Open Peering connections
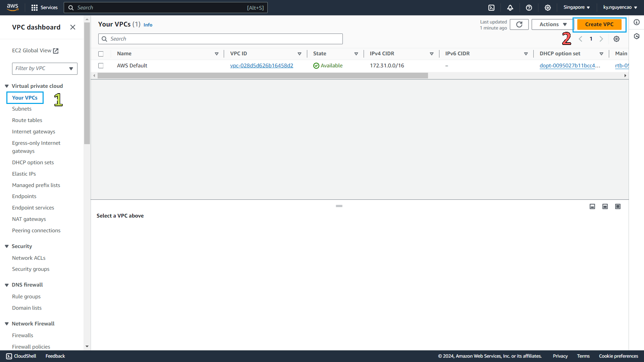 point(36,231)
